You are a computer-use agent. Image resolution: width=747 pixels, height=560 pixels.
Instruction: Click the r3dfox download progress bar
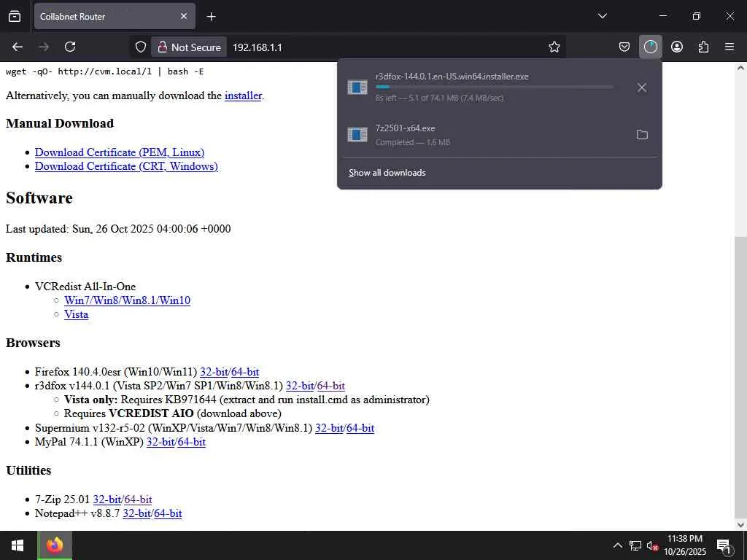point(494,87)
